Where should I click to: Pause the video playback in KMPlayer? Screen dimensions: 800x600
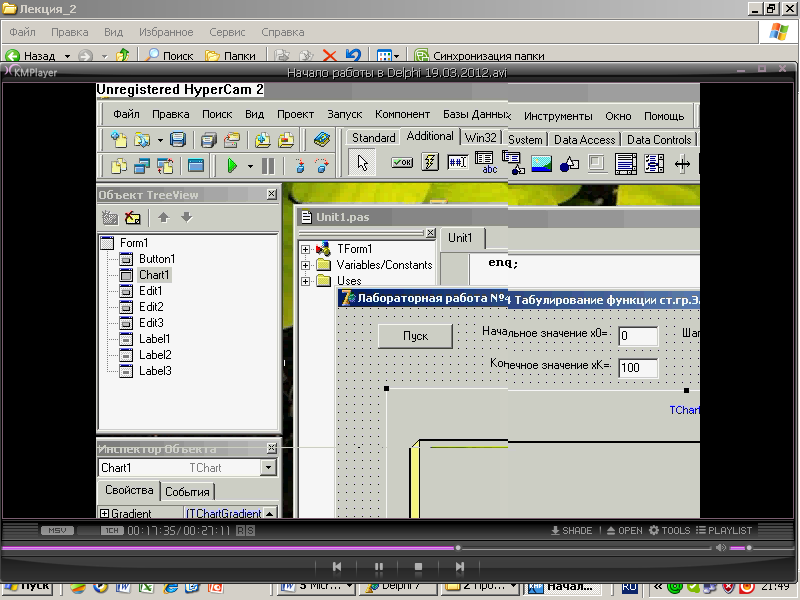(x=379, y=567)
